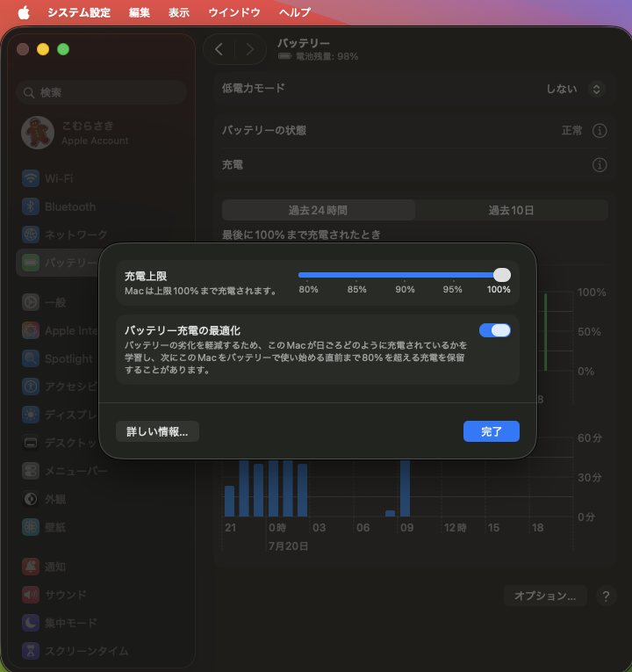
Task: Click the 詳しい情報… button
Action: (157, 431)
